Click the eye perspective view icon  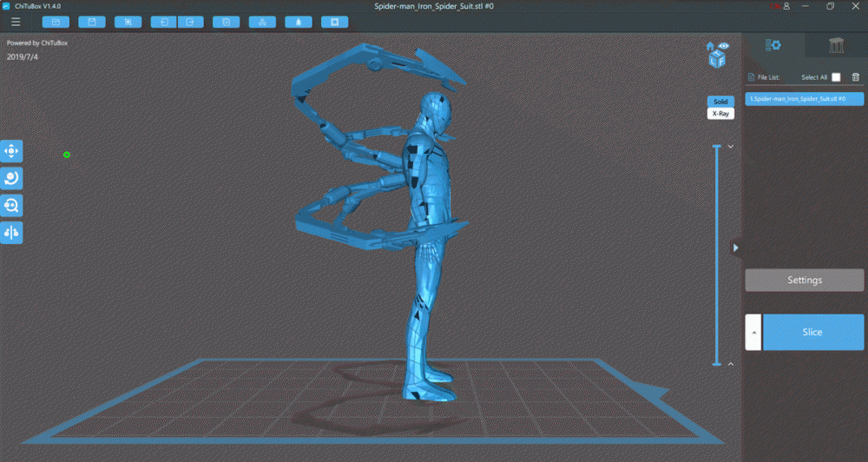pyautogui.click(x=724, y=46)
